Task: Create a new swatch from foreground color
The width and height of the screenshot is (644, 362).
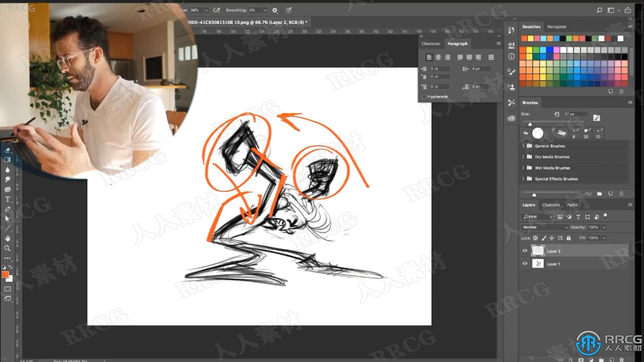Action: click(610, 91)
